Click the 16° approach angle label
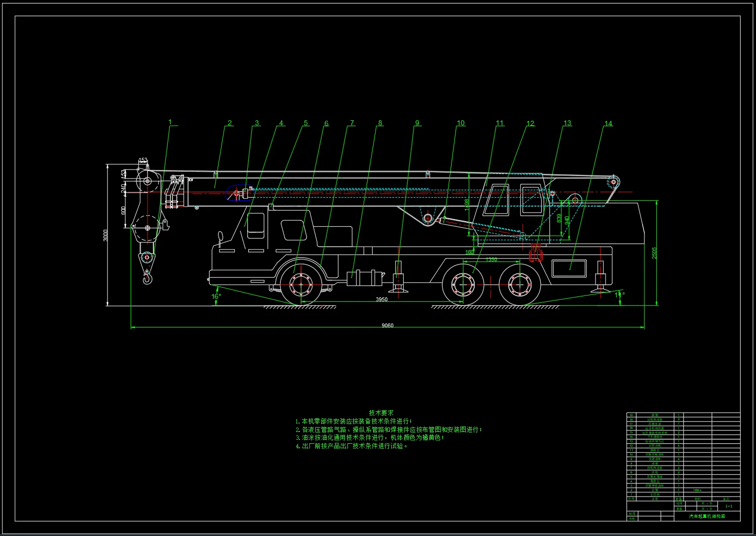 (x=216, y=296)
